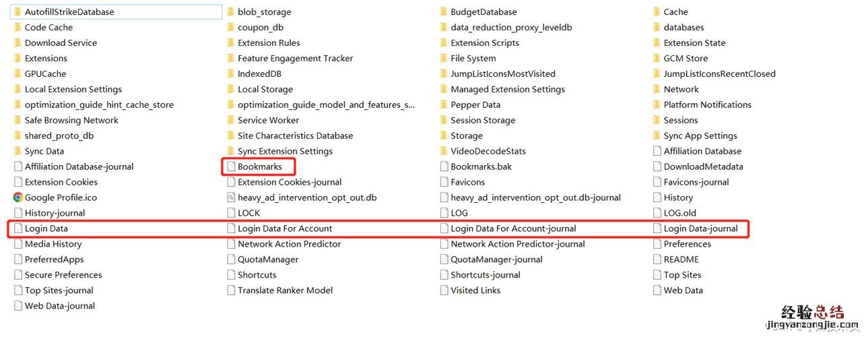868x337 pixels.
Task: Select the IndexedDB folder icon
Action: pos(230,73)
